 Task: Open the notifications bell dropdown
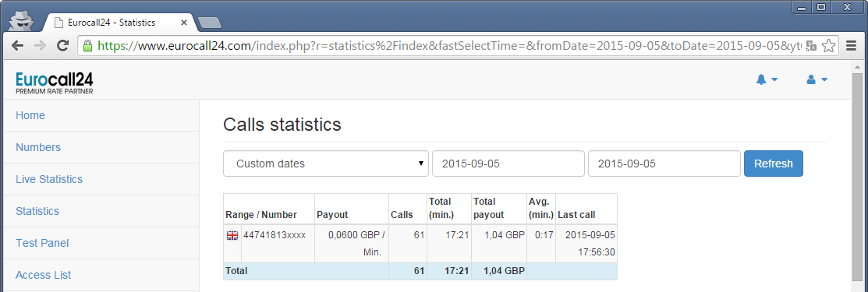point(767,80)
